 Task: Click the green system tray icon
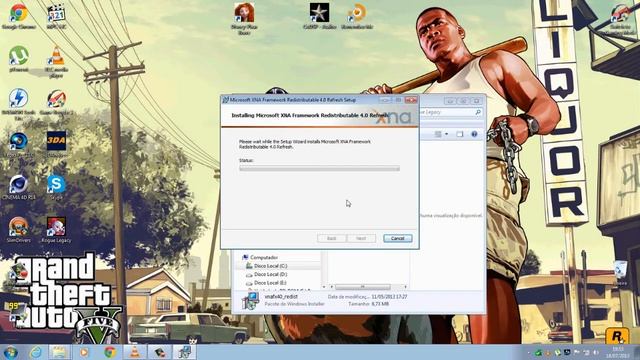[538, 353]
